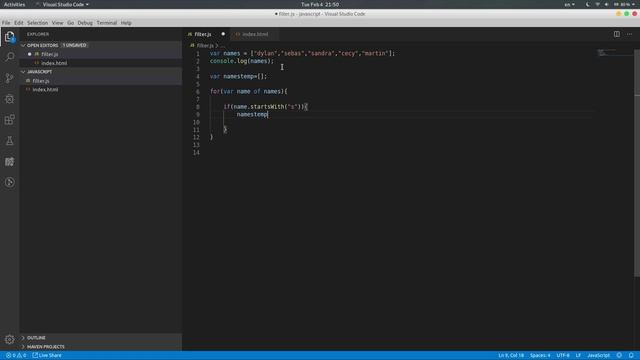Click the Explorer panel title

(38, 34)
